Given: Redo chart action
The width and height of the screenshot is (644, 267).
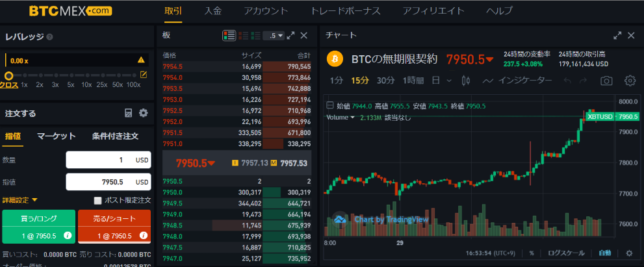Looking at the screenshot, I should coord(583,81).
